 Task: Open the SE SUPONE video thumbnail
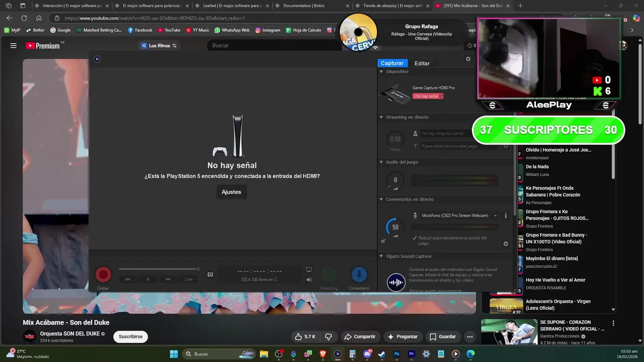point(509,332)
